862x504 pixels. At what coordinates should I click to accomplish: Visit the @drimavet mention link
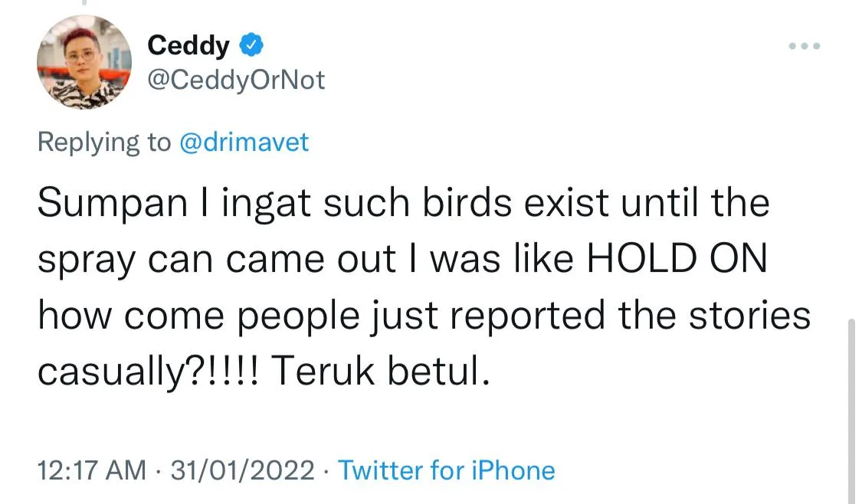(244, 142)
